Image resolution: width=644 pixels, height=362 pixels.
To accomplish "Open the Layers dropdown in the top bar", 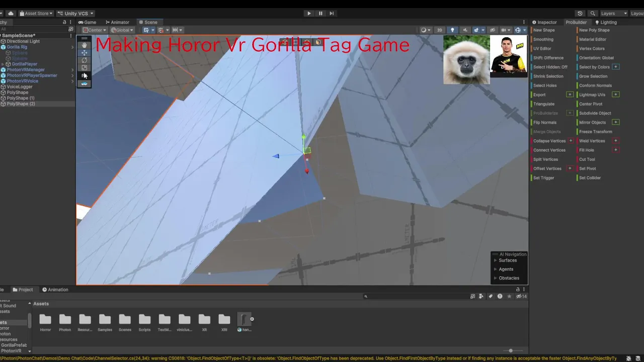I will 614,14.
